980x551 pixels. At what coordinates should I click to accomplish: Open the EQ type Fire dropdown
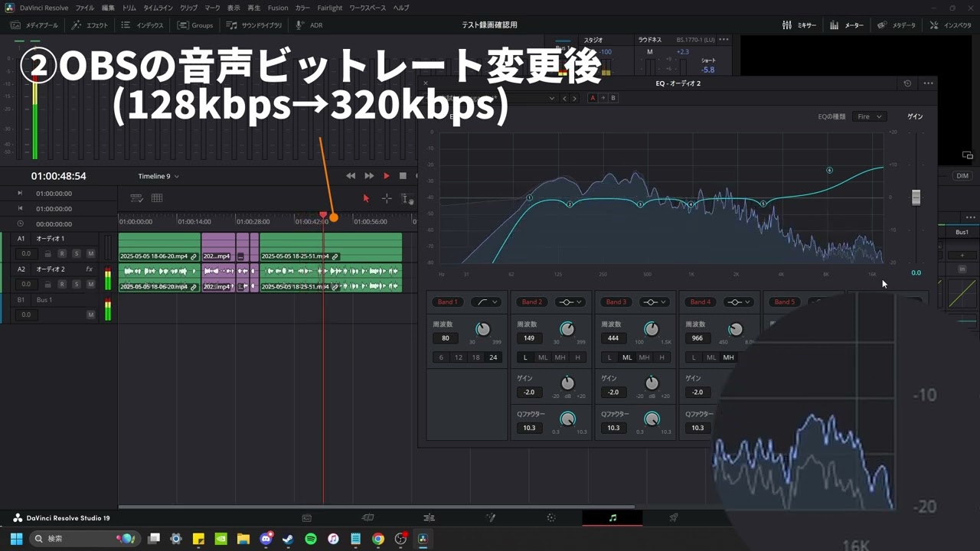[x=869, y=116]
